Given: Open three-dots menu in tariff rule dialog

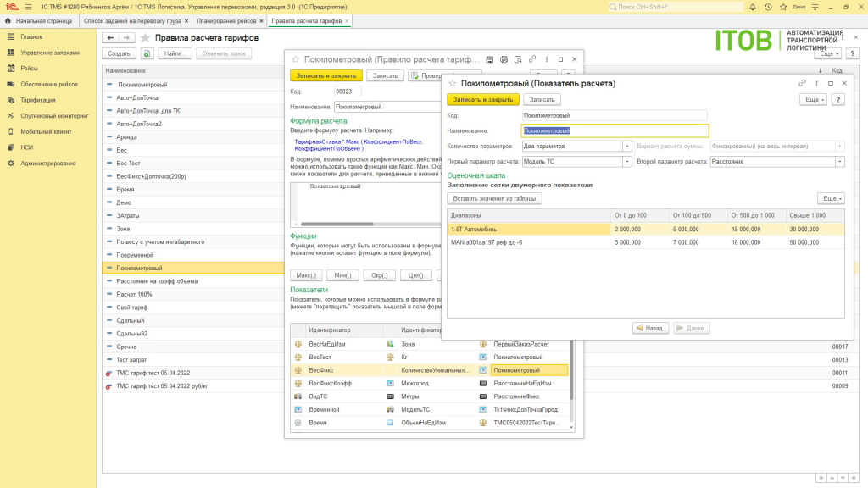Looking at the screenshot, I should tap(547, 59).
